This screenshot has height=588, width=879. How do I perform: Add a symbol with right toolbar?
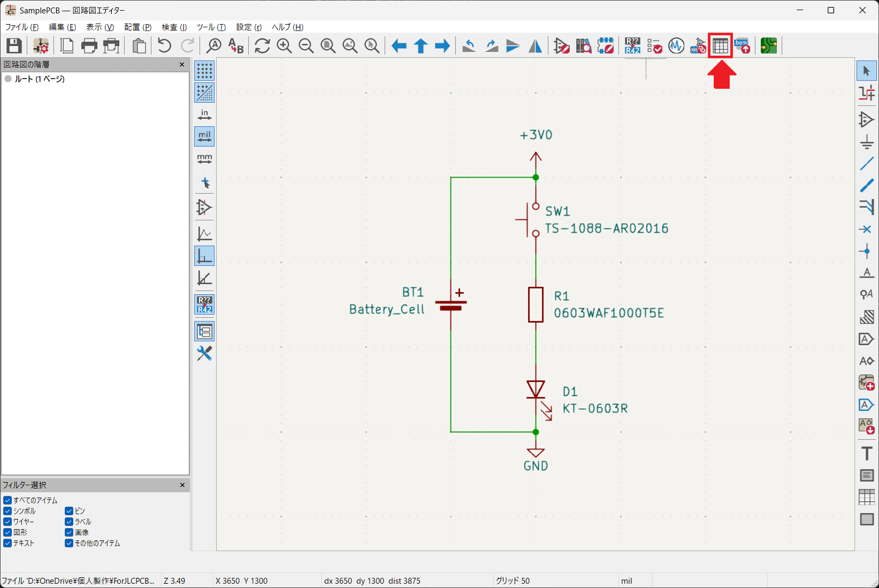coord(867,119)
